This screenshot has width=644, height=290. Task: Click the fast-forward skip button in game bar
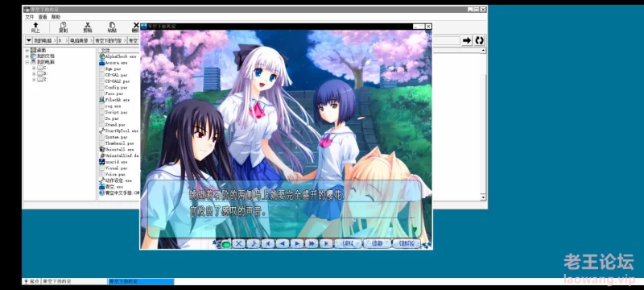[312, 243]
